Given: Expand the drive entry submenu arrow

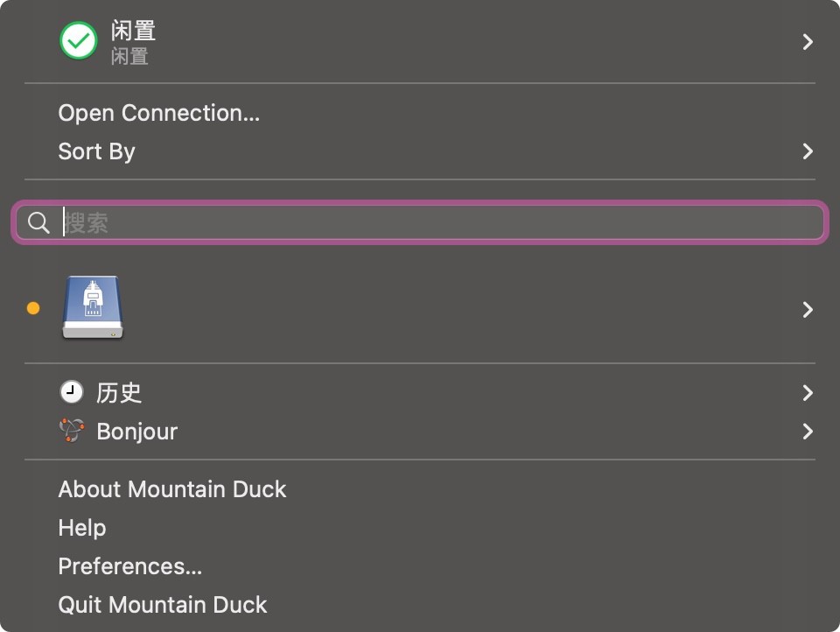Looking at the screenshot, I should [806, 307].
